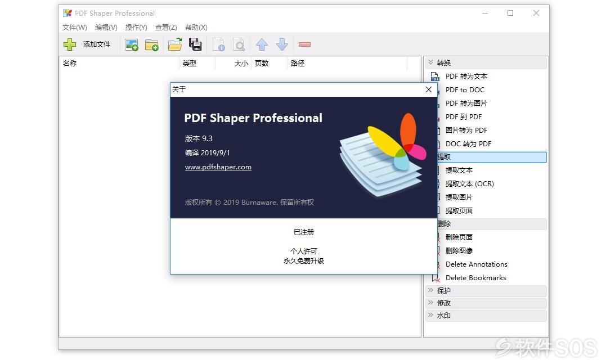Click the 已注册 registration text
The image size is (606, 364).
click(x=304, y=232)
